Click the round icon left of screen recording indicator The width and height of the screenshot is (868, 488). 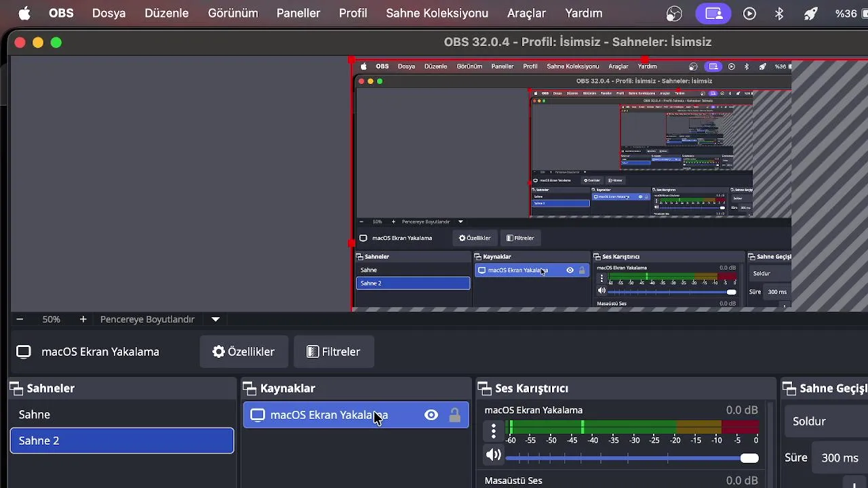tap(674, 13)
